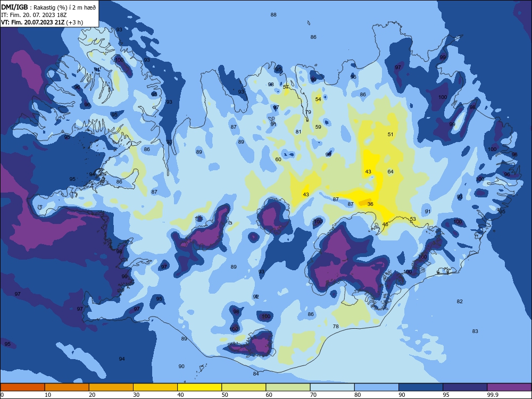532x399 pixels.
Task: Click the dark navy 95–99.9 legend segment
Action: (x=465, y=387)
